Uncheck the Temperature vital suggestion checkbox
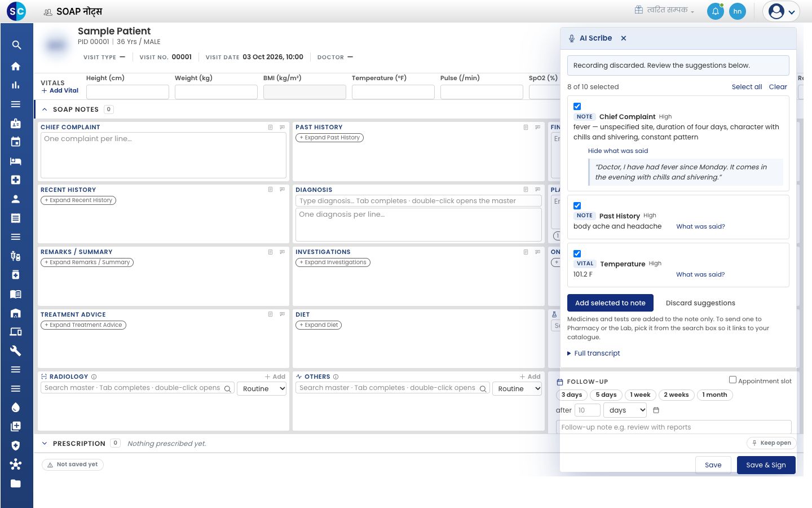The image size is (812, 508). [577, 253]
